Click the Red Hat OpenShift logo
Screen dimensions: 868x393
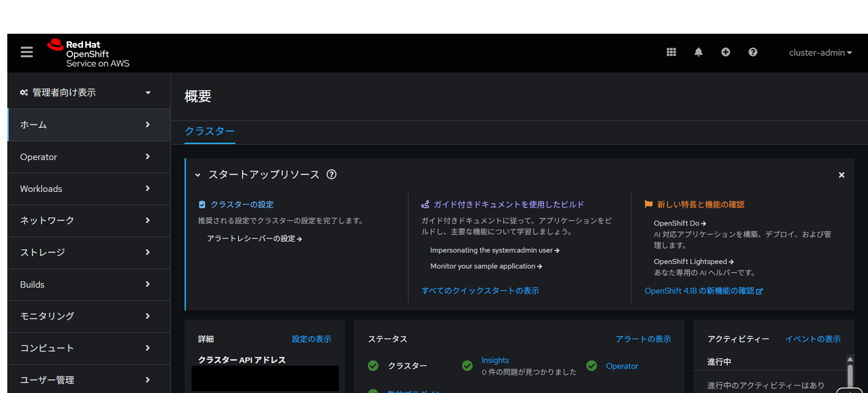tap(88, 54)
